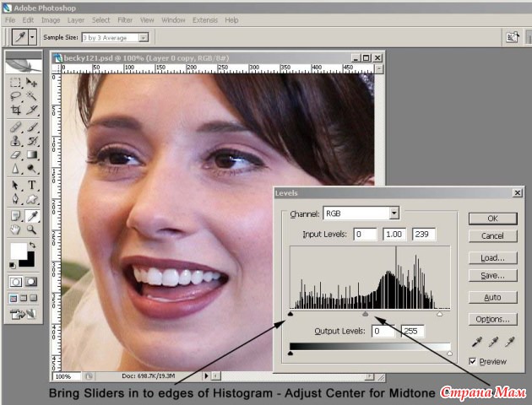Activate the Zoom magnifier tool
This screenshot has height=405, width=532.
32,229
